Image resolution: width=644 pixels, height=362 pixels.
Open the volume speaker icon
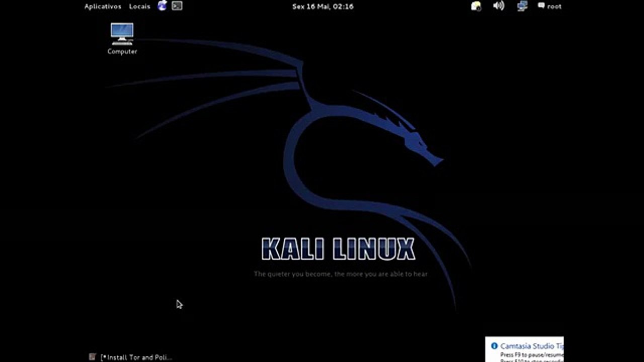point(499,6)
